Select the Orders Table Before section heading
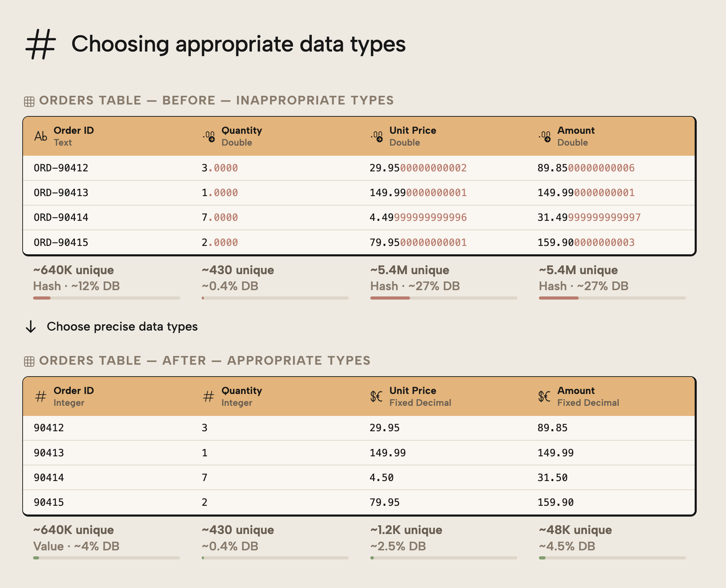The height and width of the screenshot is (588, 726). click(x=216, y=100)
